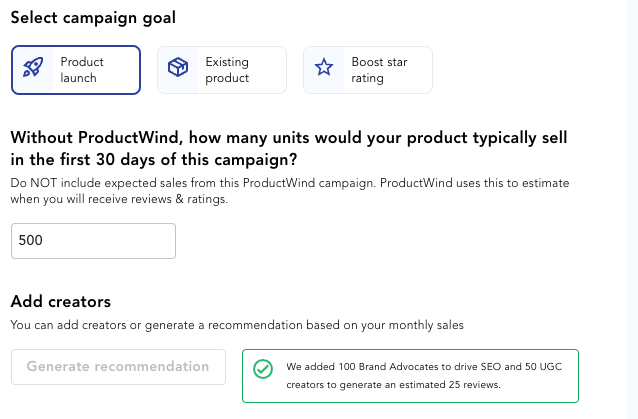Screen dimensions: 638x419
Task: Focus the units sold field showing 500
Action: click(x=93, y=241)
